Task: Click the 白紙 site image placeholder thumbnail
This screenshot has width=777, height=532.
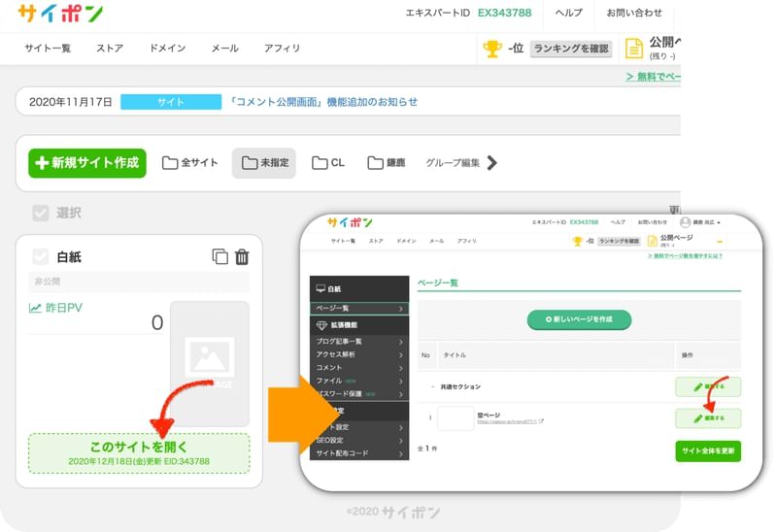Action: tap(210, 364)
